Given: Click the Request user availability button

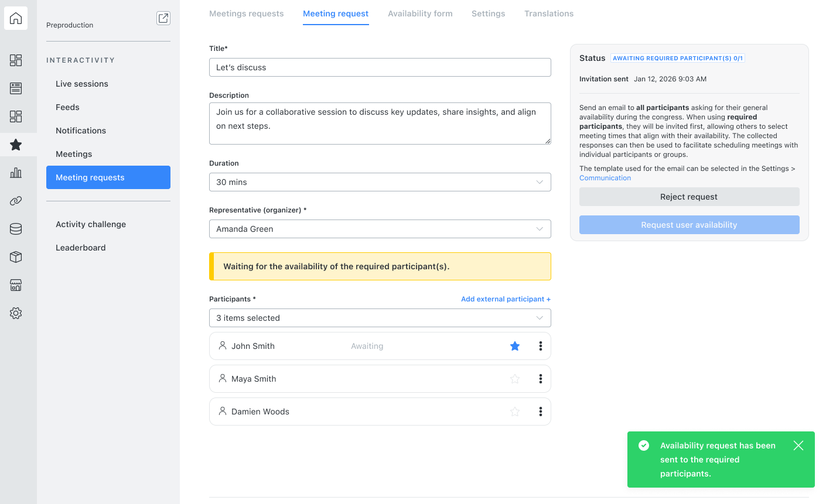Looking at the screenshot, I should click(x=690, y=225).
